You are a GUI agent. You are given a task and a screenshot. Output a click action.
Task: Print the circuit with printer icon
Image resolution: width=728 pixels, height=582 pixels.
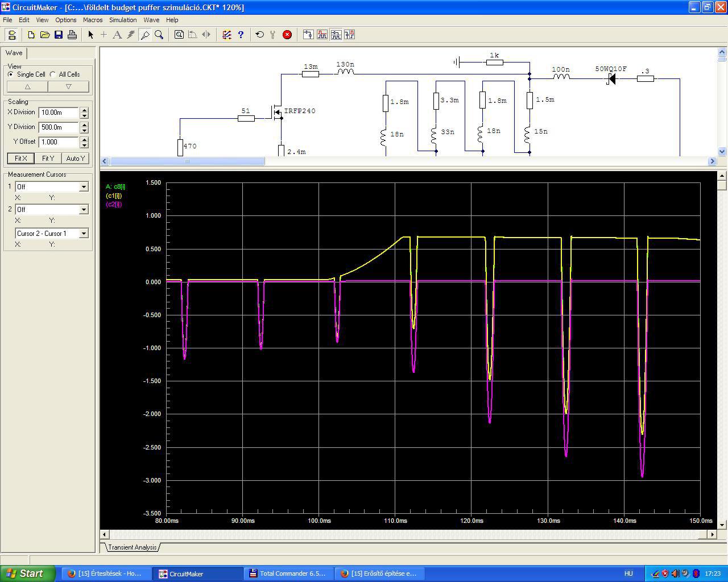[x=72, y=35]
